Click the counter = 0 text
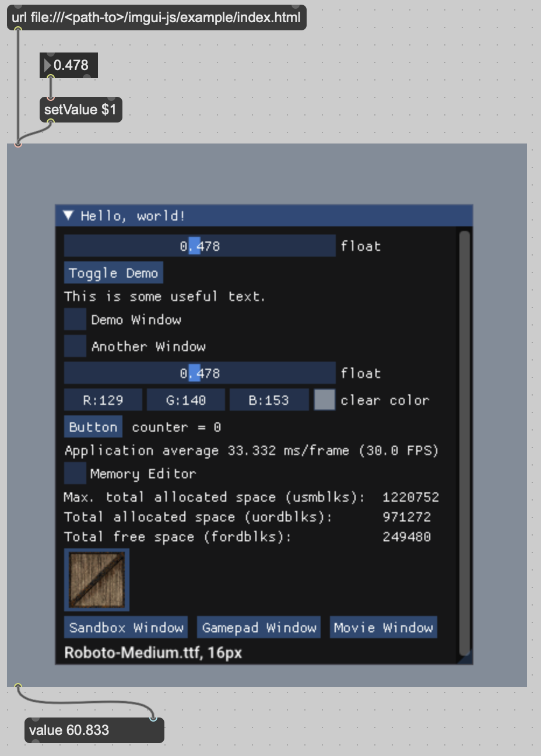The image size is (541, 756). (x=177, y=427)
